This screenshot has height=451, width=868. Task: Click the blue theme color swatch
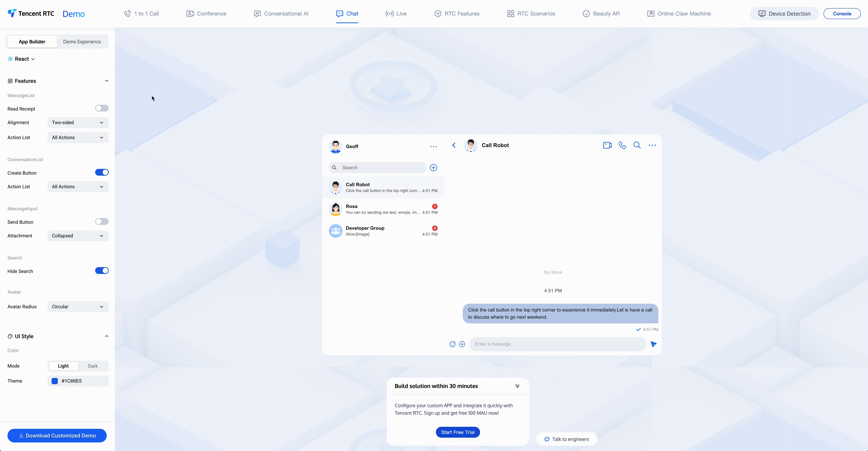[55, 381]
